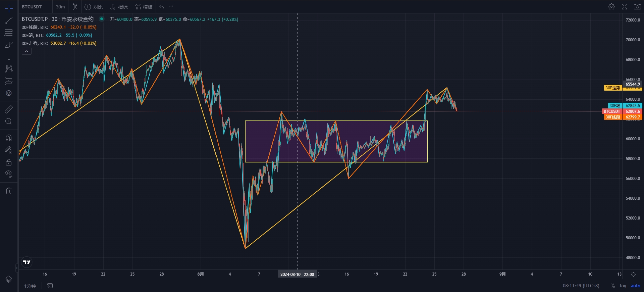Lock all drawing tools
The height and width of the screenshot is (292, 644).
[x=9, y=162]
